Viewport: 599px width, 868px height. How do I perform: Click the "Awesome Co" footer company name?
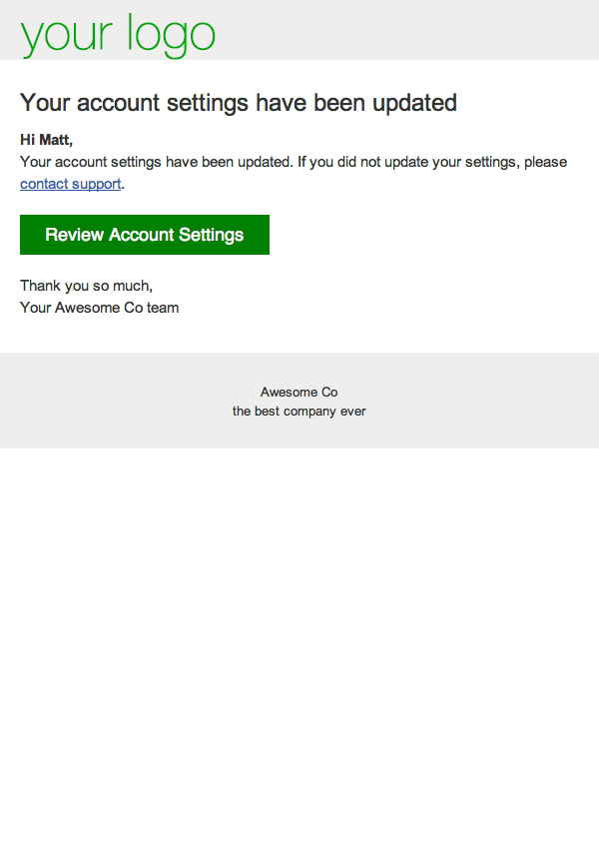point(299,393)
